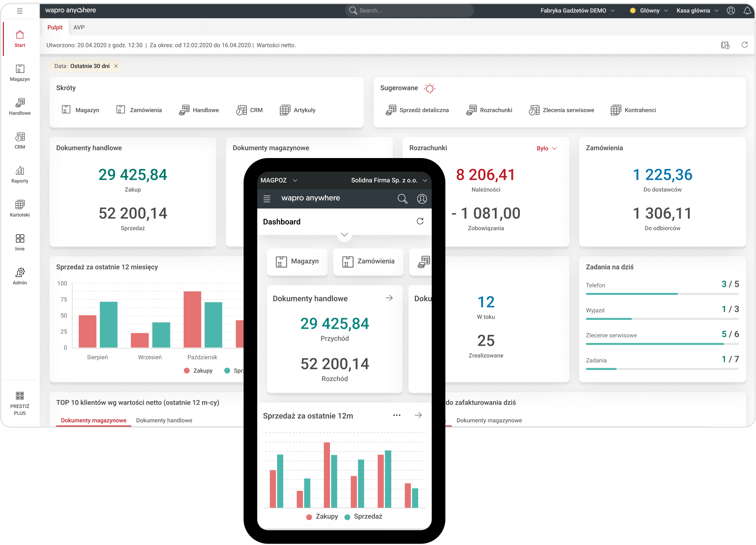Refresh the desktop dashboard data
The image size is (756, 545).
pos(744,45)
